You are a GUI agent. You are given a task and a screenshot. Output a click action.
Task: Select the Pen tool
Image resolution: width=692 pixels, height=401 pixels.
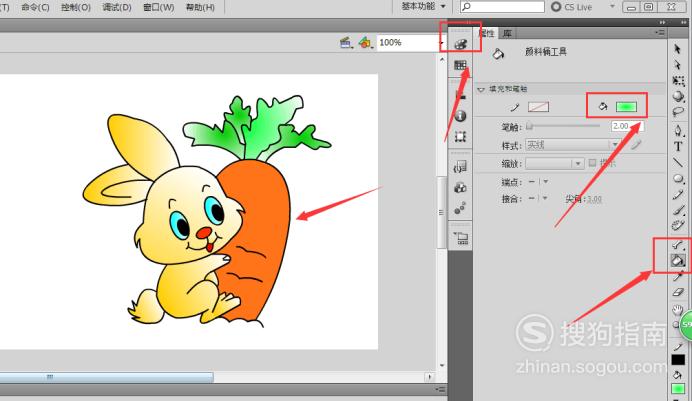(x=678, y=130)
